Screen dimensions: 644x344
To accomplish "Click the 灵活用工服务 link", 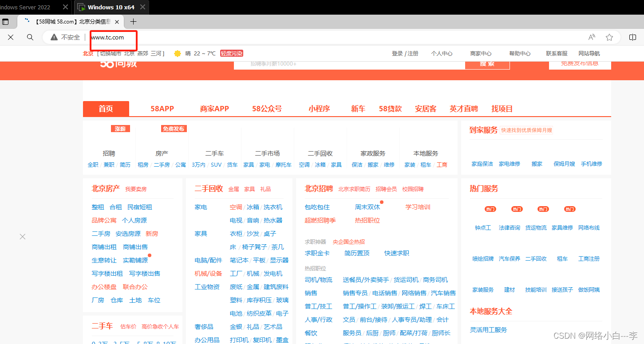I will point(488,330).
